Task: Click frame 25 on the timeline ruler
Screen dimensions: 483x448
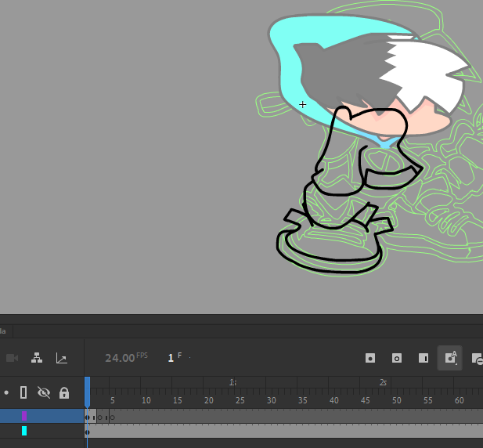Action: click(240, 400)
